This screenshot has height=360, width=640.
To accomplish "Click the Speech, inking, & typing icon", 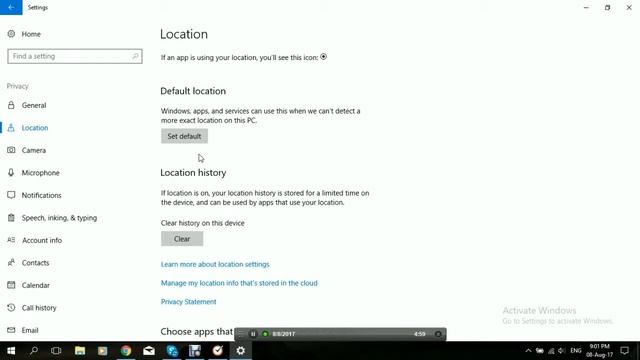I will (x=11, y=218).
